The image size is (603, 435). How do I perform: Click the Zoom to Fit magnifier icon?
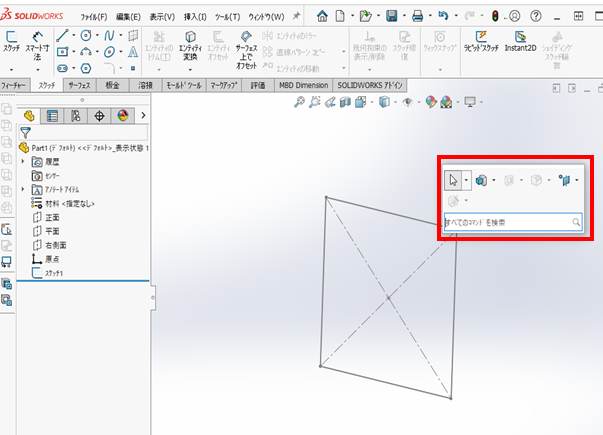299,102
